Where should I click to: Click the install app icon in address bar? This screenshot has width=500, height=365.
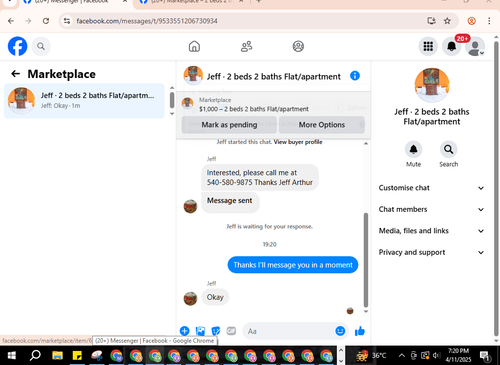pos(431,21)
